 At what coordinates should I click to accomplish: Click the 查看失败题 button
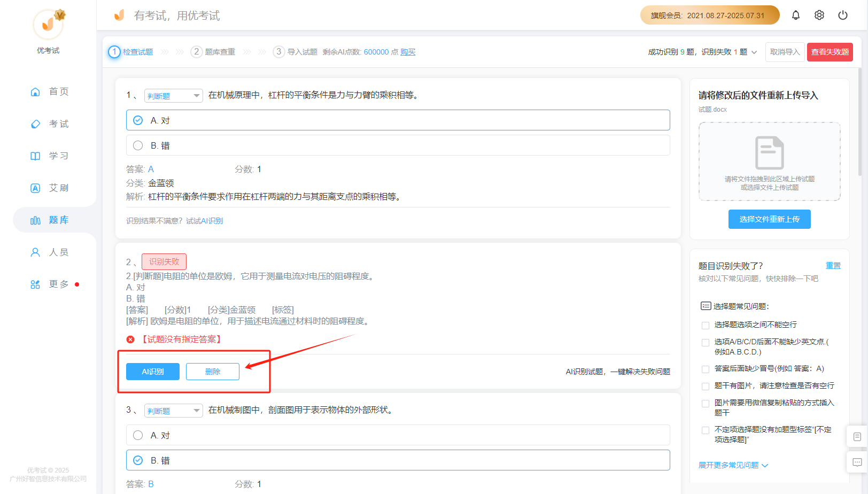point(830,52)
